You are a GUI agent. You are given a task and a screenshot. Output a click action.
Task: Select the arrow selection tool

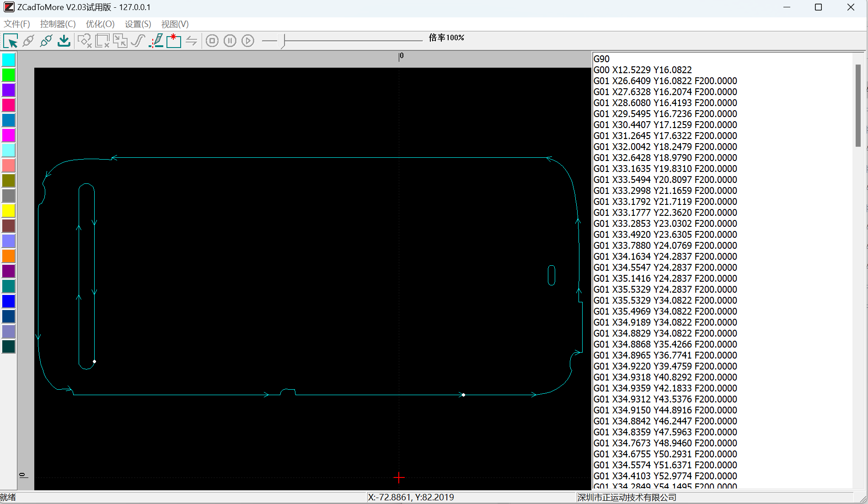coord(11,41)
